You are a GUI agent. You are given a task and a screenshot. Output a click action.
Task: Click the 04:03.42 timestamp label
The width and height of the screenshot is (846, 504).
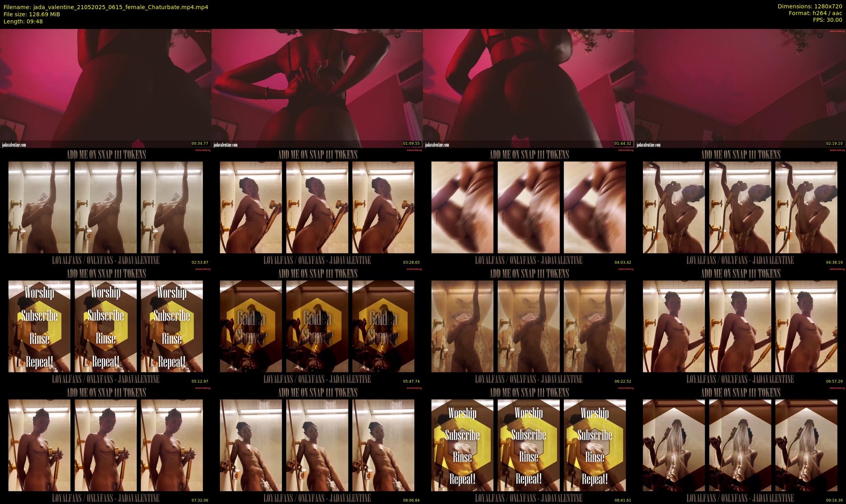[623, 263]
